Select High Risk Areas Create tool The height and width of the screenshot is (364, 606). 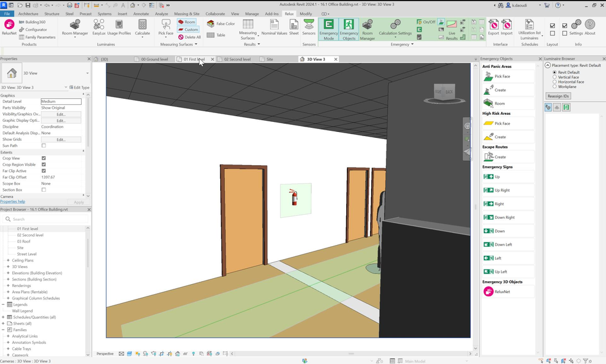click(508, 137)
